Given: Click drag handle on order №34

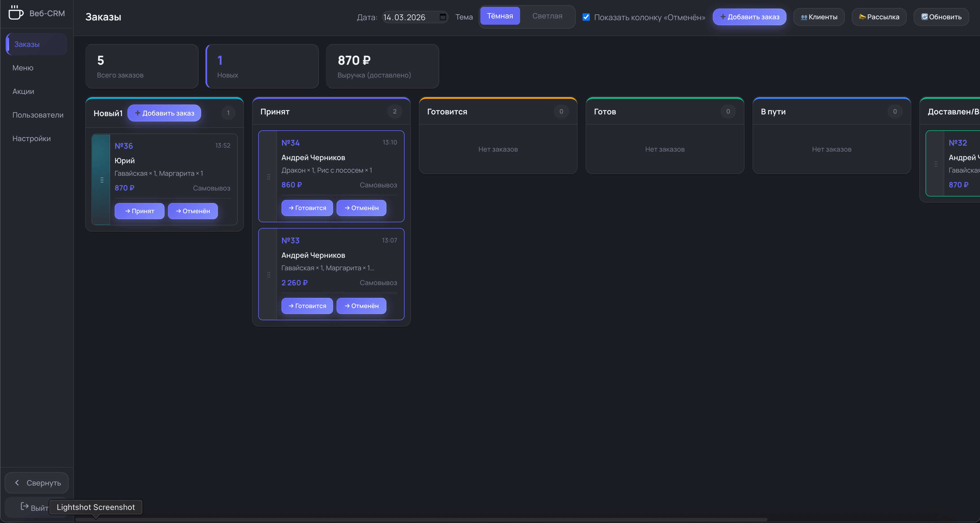Looking at the screenshot, I should (x=269, y=177).
